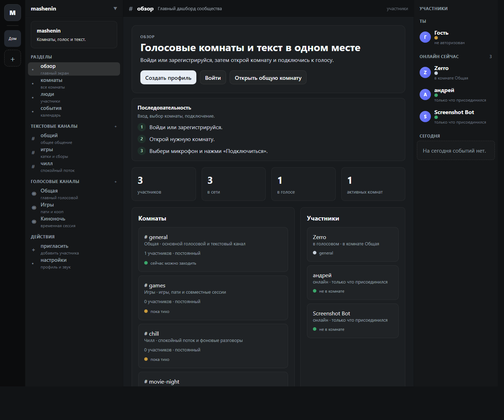Click the активных комнат stat card
The height and width of the screenshot is (420, 504).
click(x=373, y=184)
